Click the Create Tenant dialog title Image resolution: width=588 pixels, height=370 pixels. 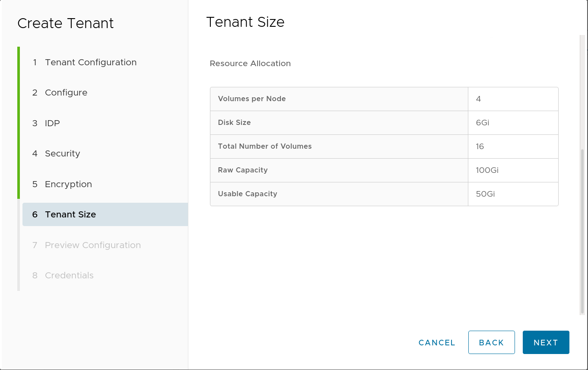click(x=65, y=24)
